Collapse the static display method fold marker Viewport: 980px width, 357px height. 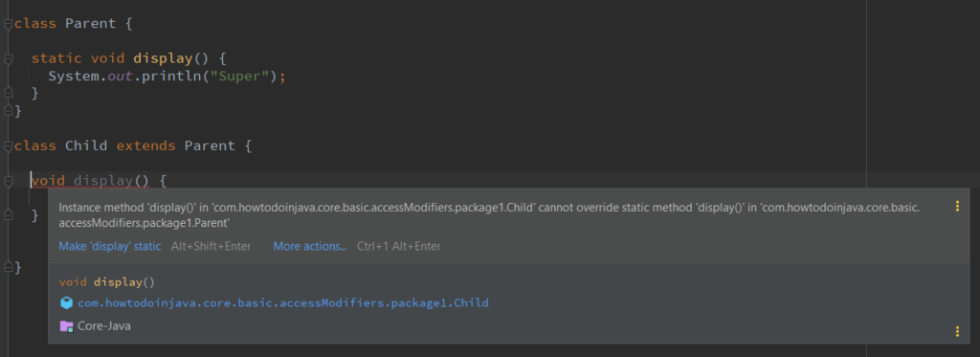8,59
